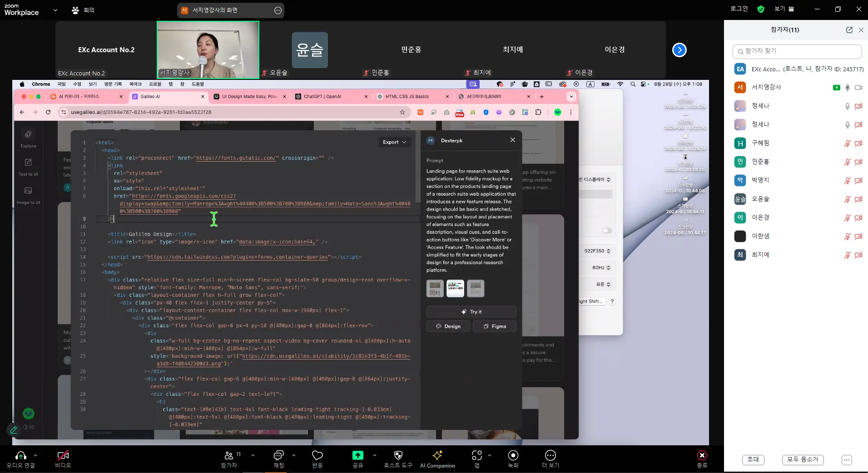Expand audio options chevron
Screen dimensions: 868x473
pyautogui.click(x=35, y=455)
